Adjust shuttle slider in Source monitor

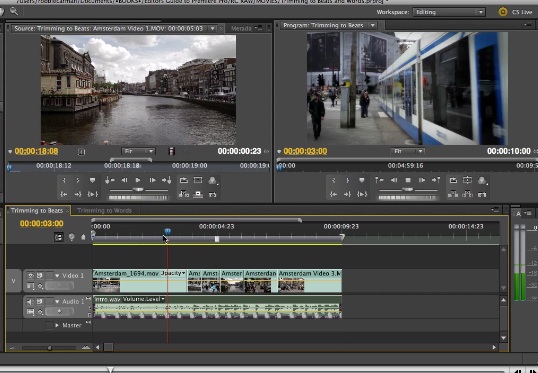click(138, 189)
